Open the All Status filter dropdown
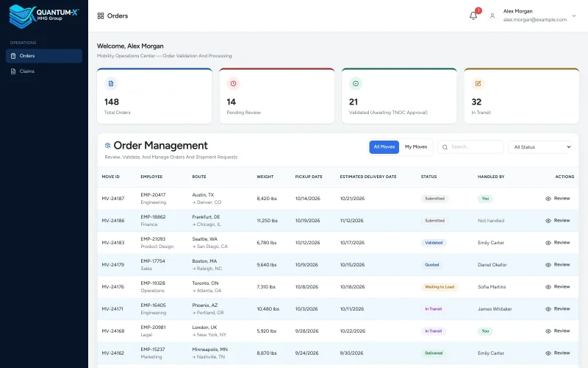Image resolution: width=588 pixels, height=368 pixels. (x=540, y=147)
